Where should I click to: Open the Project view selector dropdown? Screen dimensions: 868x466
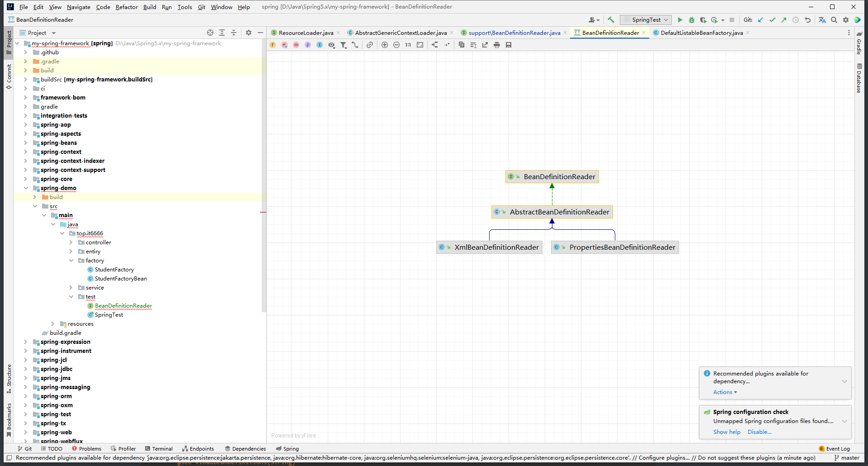[x=38, y=33]
